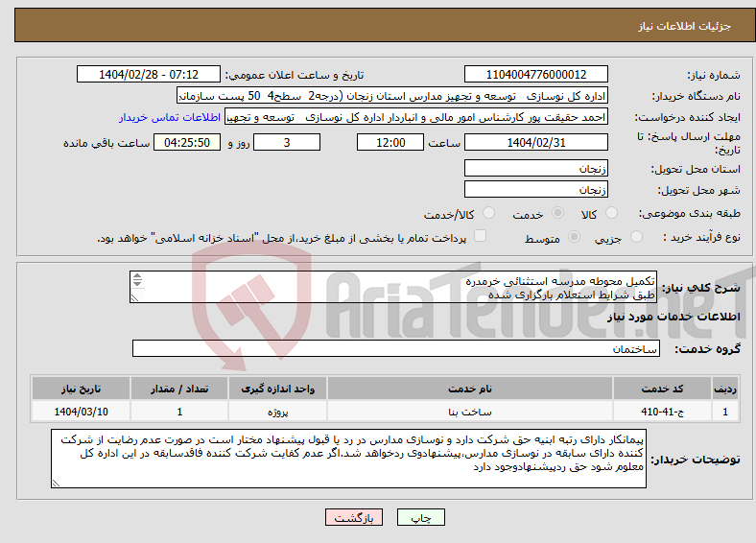Select the کالا radio button
This screenshot has width=756, height=543.
pyautogui.click(x=611, y=213)
